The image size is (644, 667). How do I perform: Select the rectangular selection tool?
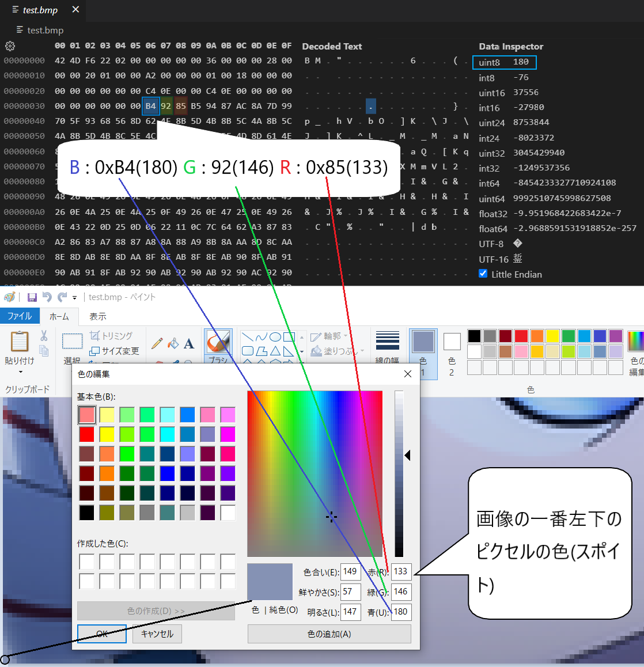click(x=72, y=341)
